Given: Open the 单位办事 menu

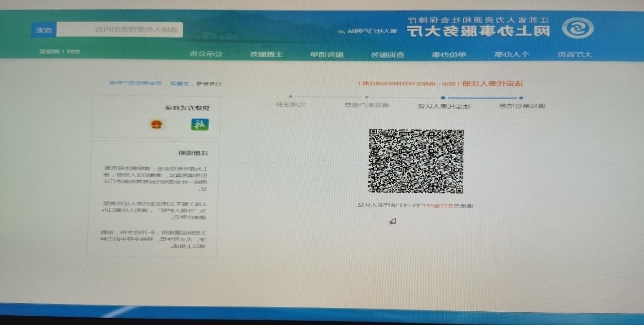Looking at the screenshot, I should [449, 55].
